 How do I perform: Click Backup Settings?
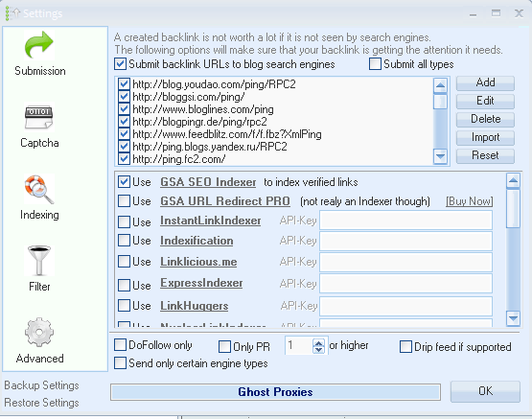tap(41, 385)
